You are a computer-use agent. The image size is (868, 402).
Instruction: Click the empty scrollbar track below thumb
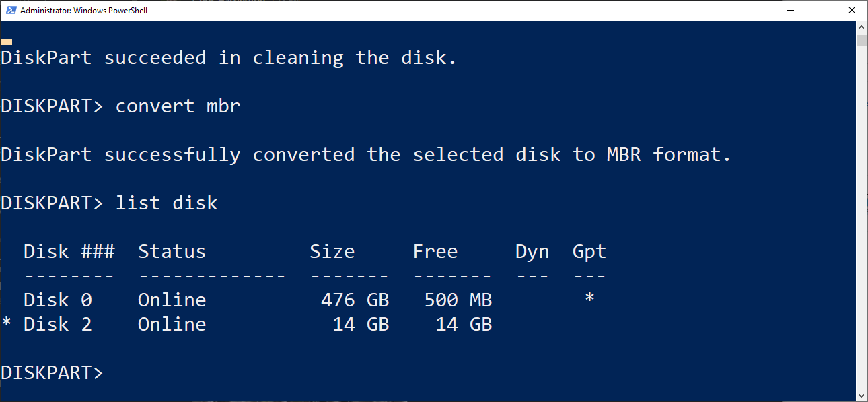point(862,219)
